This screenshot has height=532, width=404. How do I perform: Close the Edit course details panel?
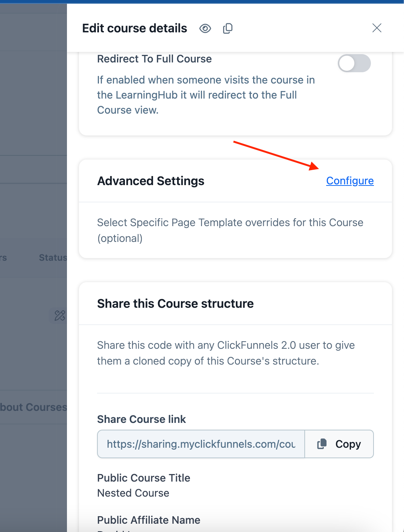pos(377,28)
